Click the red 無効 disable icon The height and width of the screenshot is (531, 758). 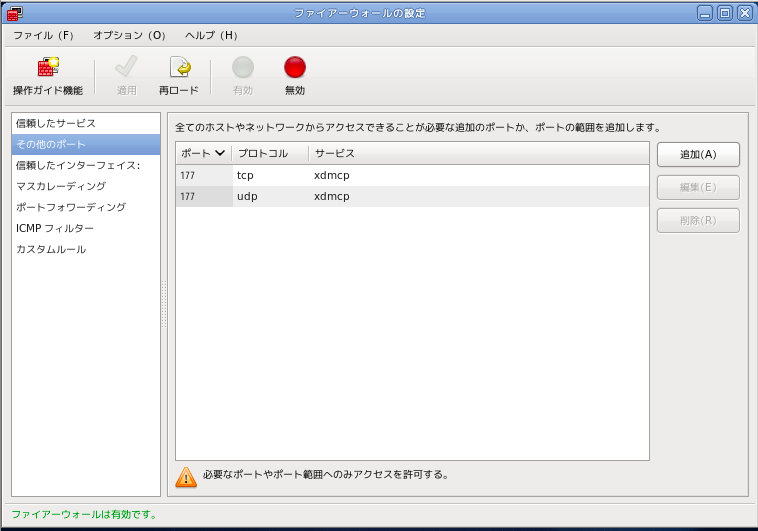pyautogui.click(x=294, y=68)
